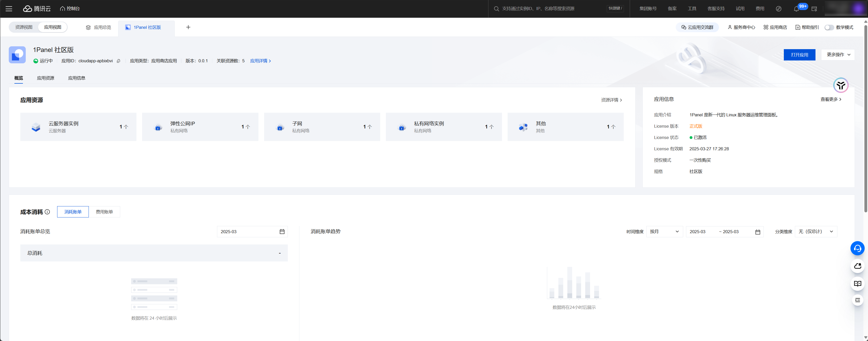The width and height of the screenshot is (868, 341).
Task: Click the 1Panel tab icon
Action: 128,27
